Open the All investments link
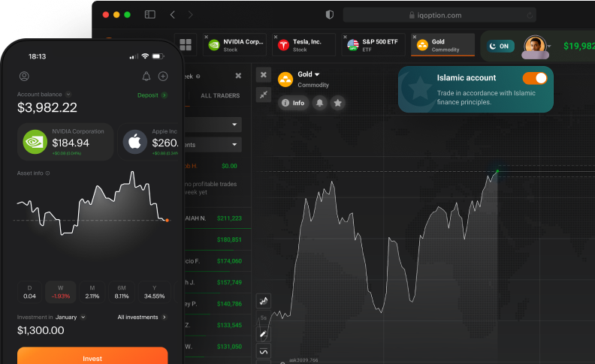Viewport: 595px width, 364px height. pyautogui.click(x=142, y=317)
